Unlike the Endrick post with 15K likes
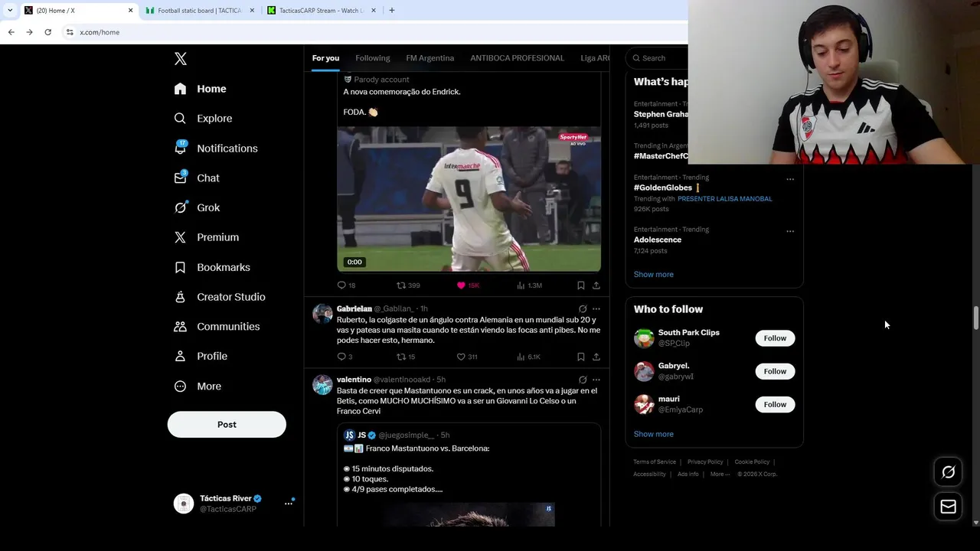The height and width of the screenshot is (551, 980). pos(468,285)
